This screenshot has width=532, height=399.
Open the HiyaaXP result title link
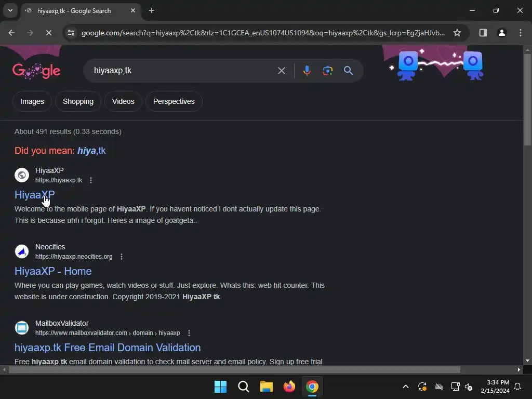[35, 195]
